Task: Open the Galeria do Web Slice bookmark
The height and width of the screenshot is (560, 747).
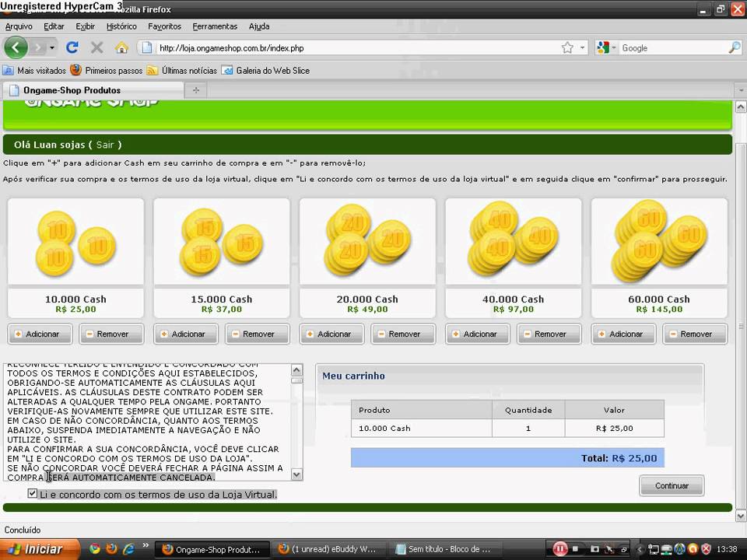Action: click(x=266, y=71)
